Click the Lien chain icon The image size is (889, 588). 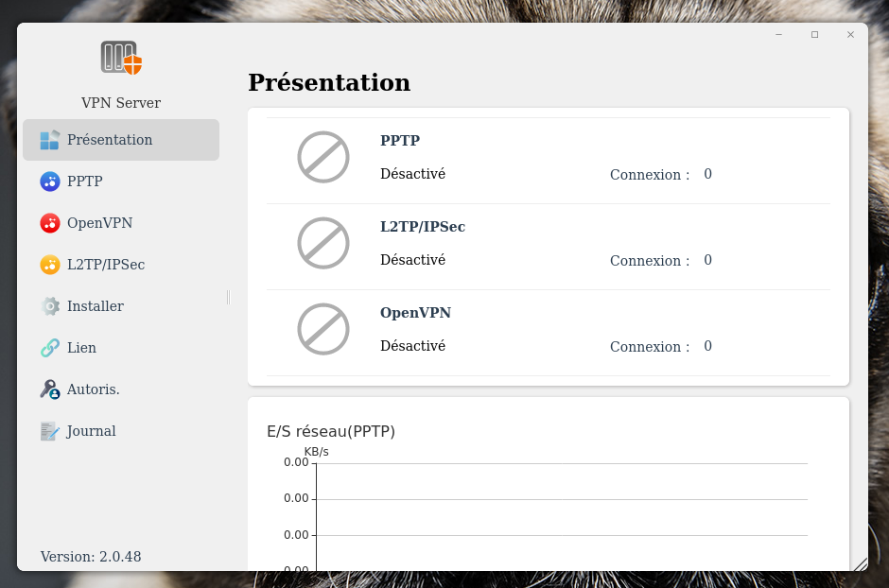click(x=50, y=348)
